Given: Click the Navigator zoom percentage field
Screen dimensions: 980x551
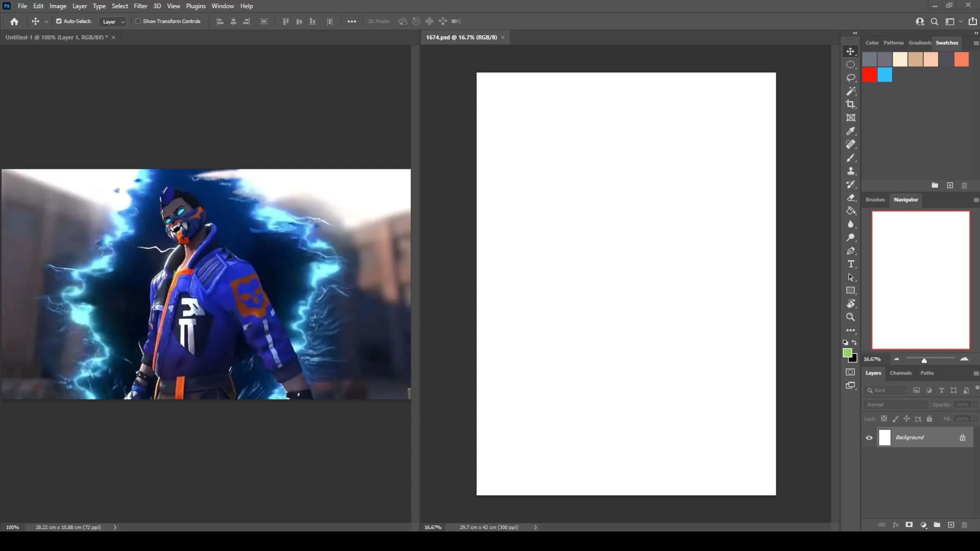Looking at the screenshot, I should pyautogui.click(x=874, y=359).
